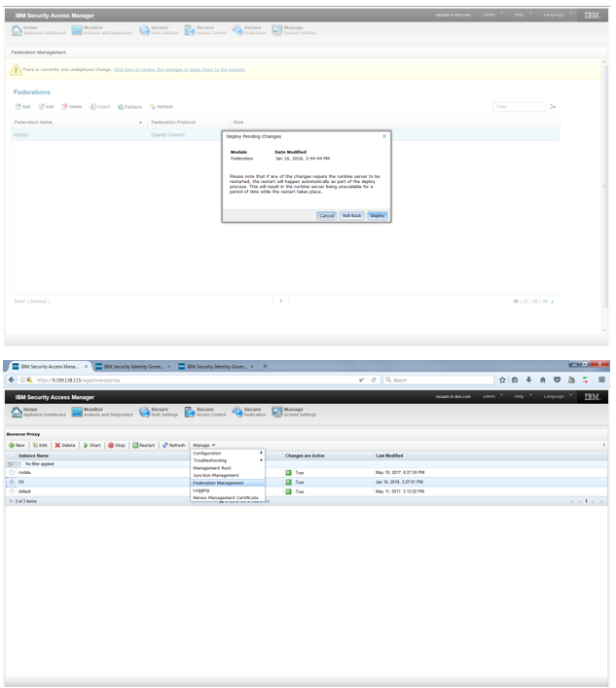Expand the Troubleshooting submenu arrow
Screen dimensions: 616x688
261,460
